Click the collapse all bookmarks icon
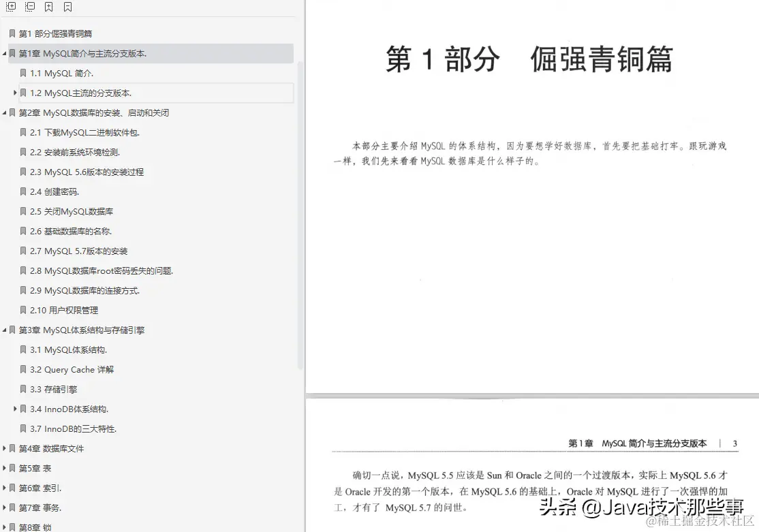This screenshot has height=532, width=759. click(x=30, y=7)
